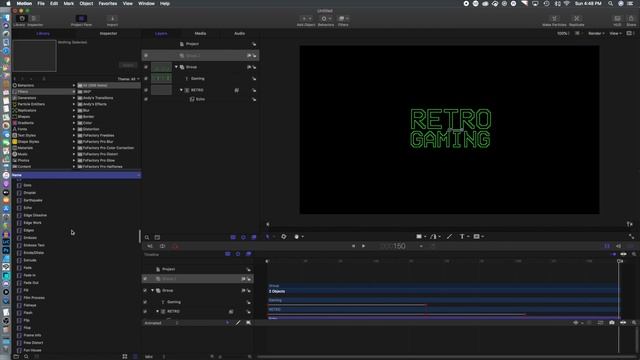Open the Object menu
Screen dimensions: 640x360
86,3
